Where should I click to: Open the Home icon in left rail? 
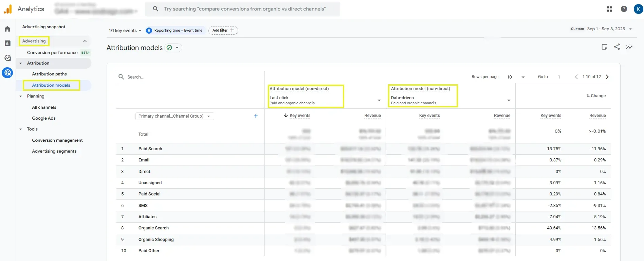tap(7, 29)
